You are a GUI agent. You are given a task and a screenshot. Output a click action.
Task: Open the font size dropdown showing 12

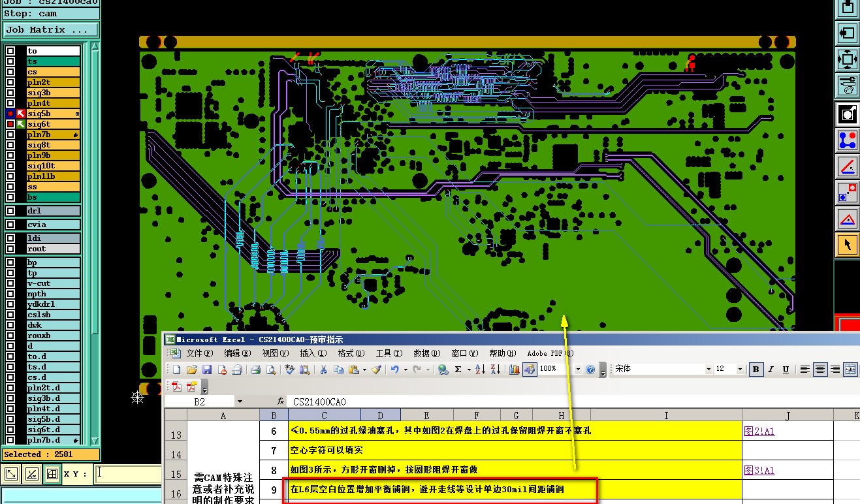pos(740,370)
